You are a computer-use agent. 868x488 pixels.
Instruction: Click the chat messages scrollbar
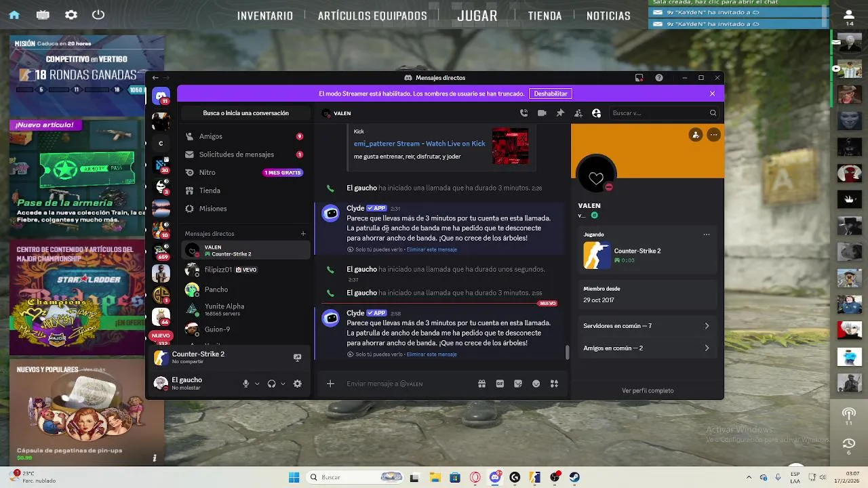[568, 352]
